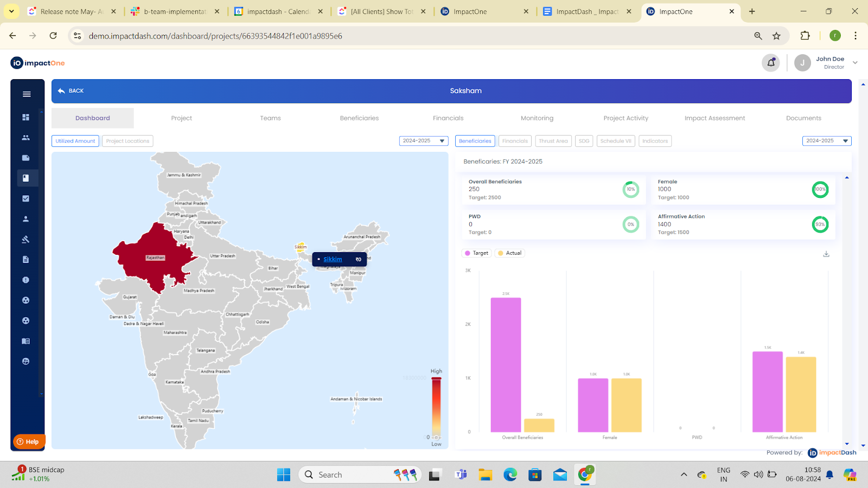Open the hamburger menu in sidebar
Viewport: 868px width, 488px height.
click(x=27, y=94)
